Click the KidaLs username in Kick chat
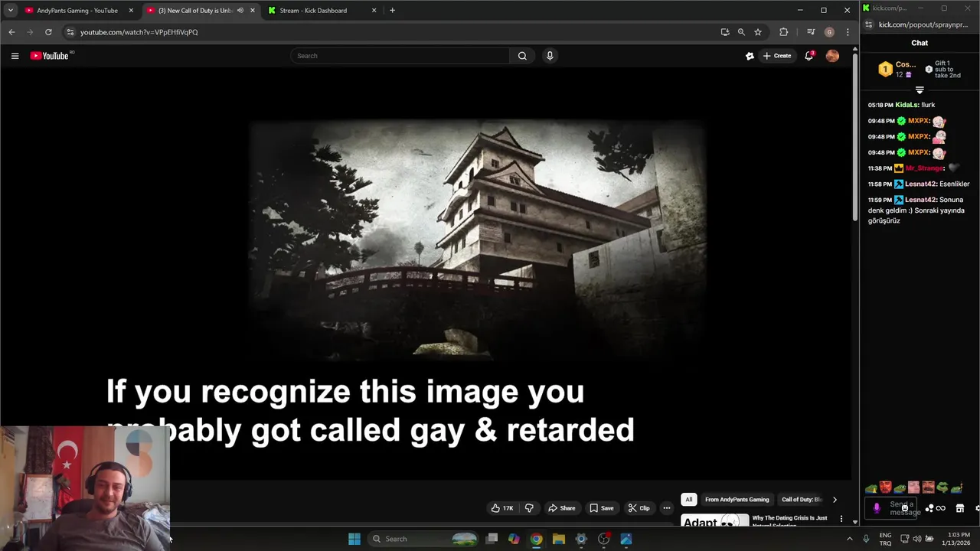 pyautogui.click(x=906, y=105)
